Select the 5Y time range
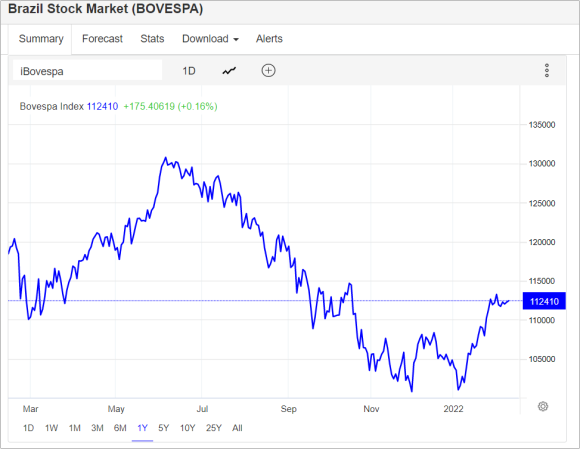 coord(163,428)
